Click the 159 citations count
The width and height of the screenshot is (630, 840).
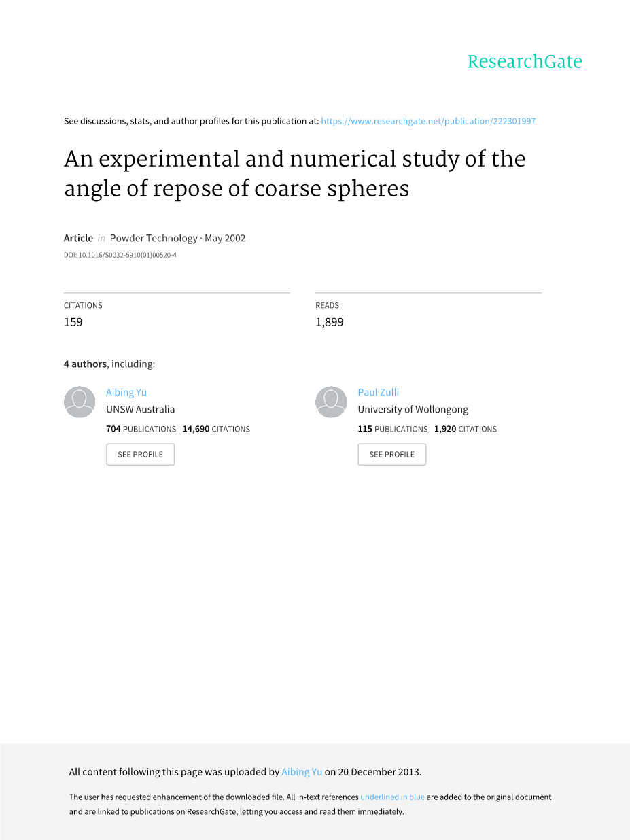(x=73, y=322)
